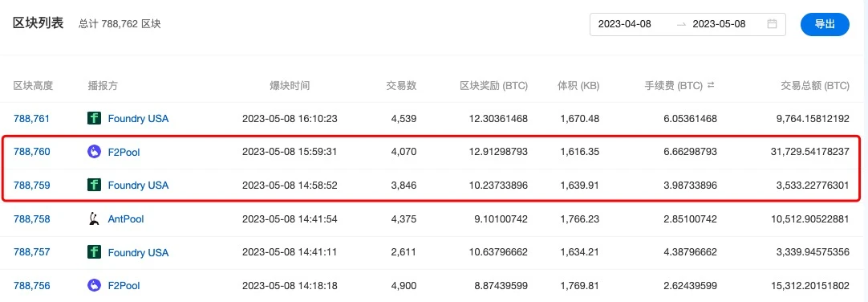Click fee value 2.62439599
The image size is (868, 302).
point(689,286)
